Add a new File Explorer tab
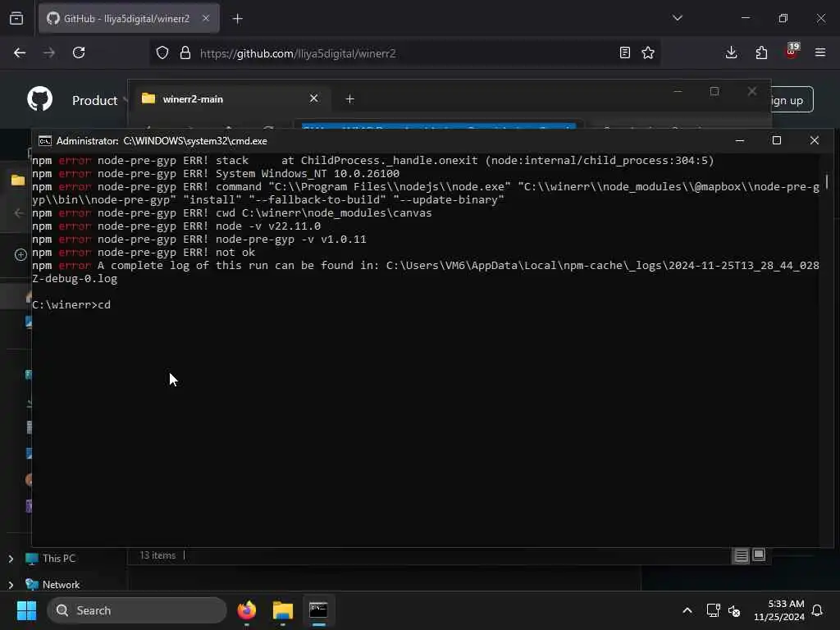The width and height of the screenshot is (840, 630). coord(349,99)
